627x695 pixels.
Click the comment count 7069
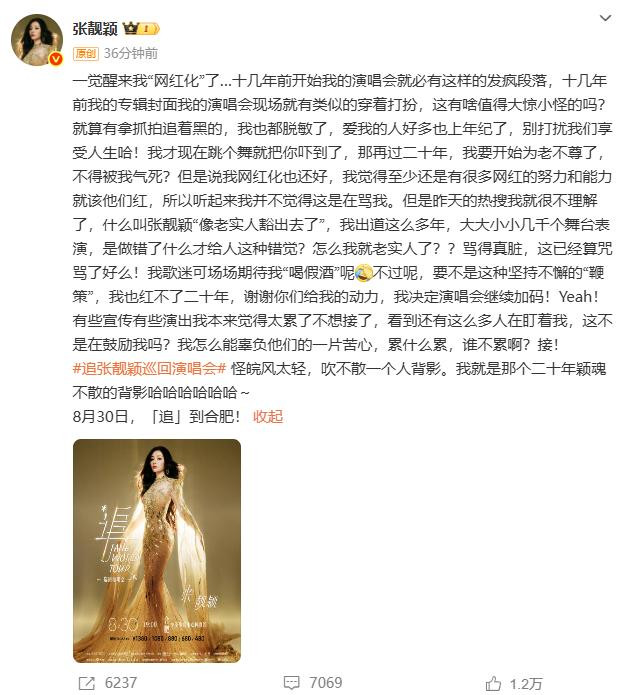326,683
